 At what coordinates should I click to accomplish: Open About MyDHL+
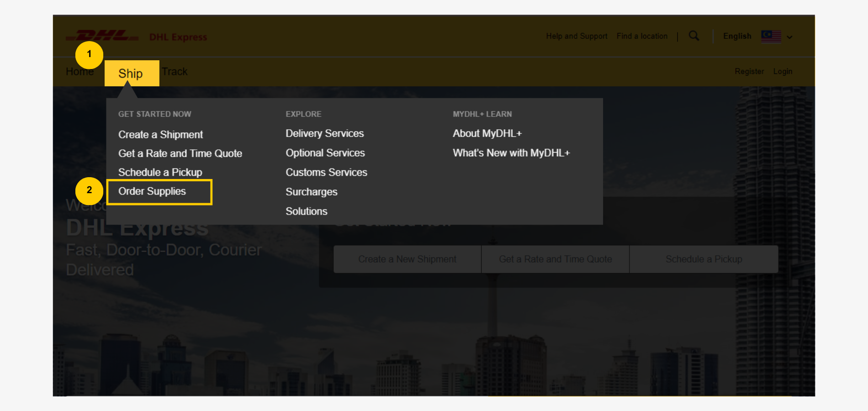click(487, 133)
